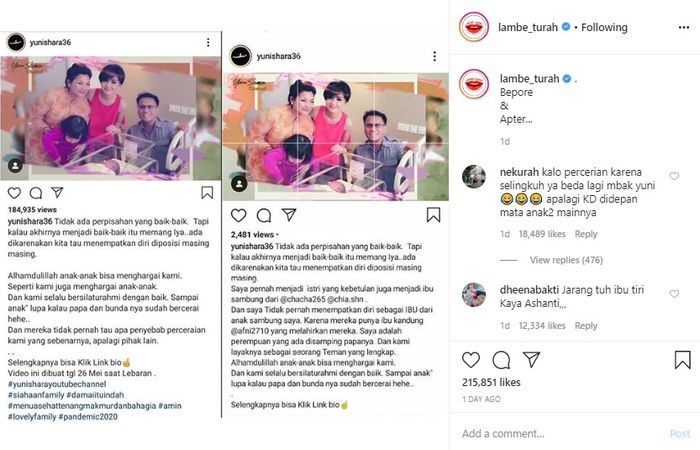
Task: View the 215,851 likes list
Action: click(491, 383)
